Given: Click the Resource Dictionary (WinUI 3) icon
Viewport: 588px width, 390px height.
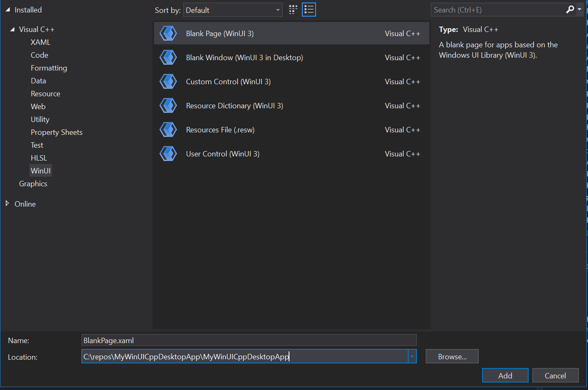Looking at the screenshot, I should coord(168,105).
